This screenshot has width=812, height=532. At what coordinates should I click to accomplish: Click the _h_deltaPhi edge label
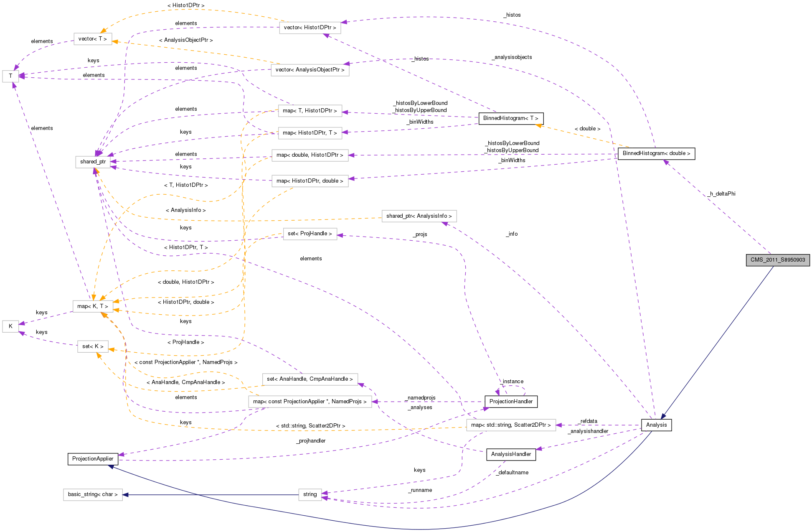tap(721, 194)
